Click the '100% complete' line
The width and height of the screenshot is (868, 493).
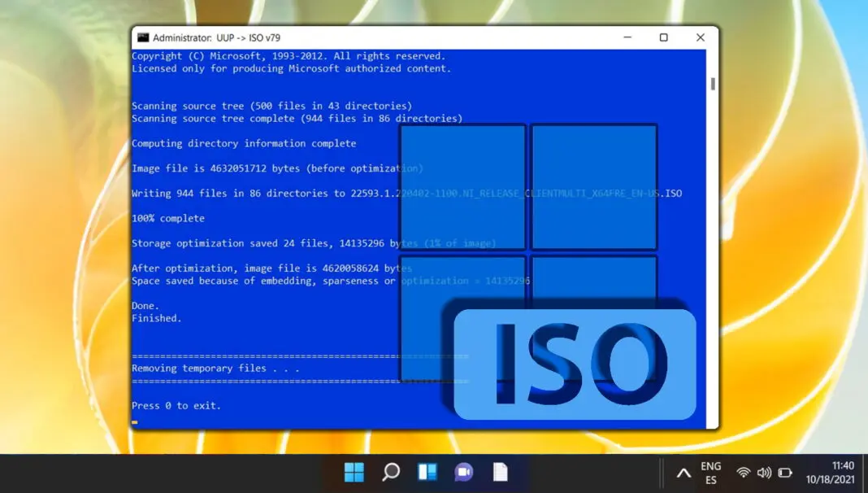pyautogui.click(x=168, y=218)
